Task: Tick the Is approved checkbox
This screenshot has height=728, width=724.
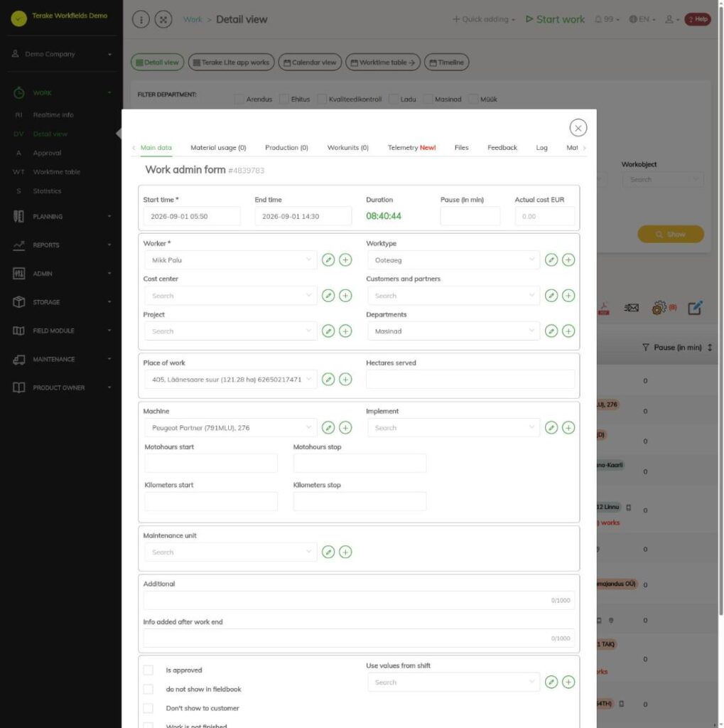Action: pyautogui.click(x=148, y=670)
